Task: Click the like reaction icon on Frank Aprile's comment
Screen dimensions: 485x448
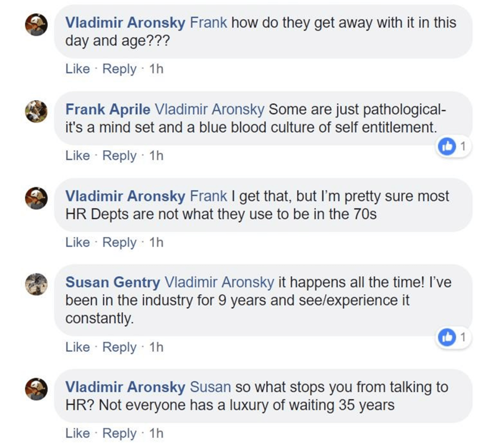Action: pyautogui.click(x=447, y=148)
